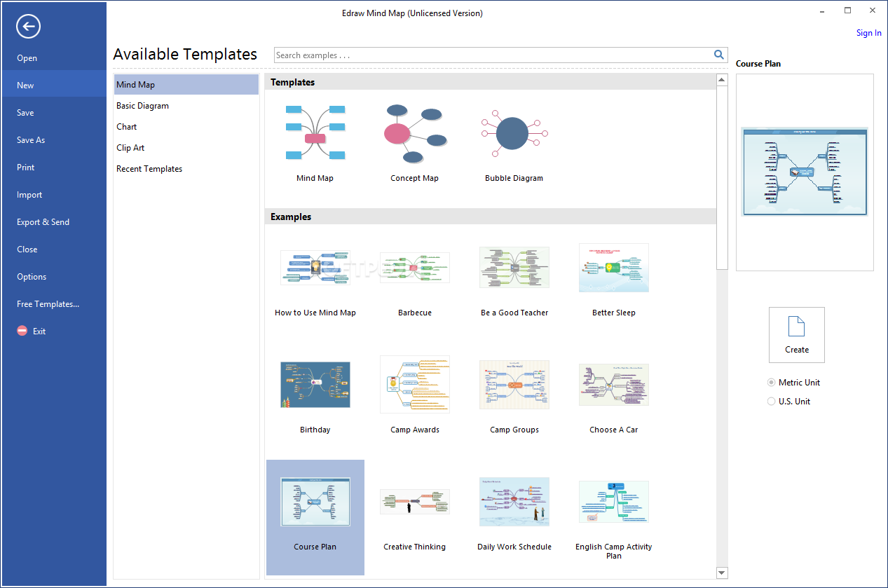This screenshot has height=588, width=888.
Task: Select the Camp Awards example
Action: [415, 385]
